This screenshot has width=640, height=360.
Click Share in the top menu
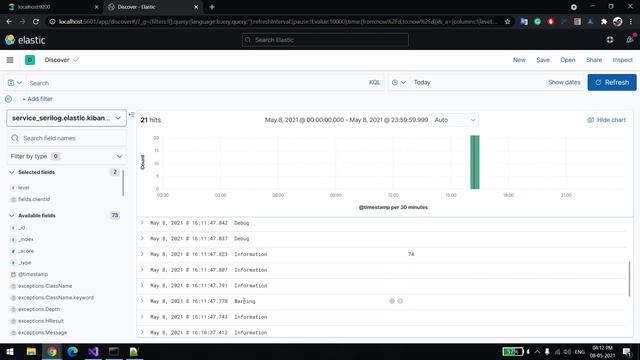(594, 60)
